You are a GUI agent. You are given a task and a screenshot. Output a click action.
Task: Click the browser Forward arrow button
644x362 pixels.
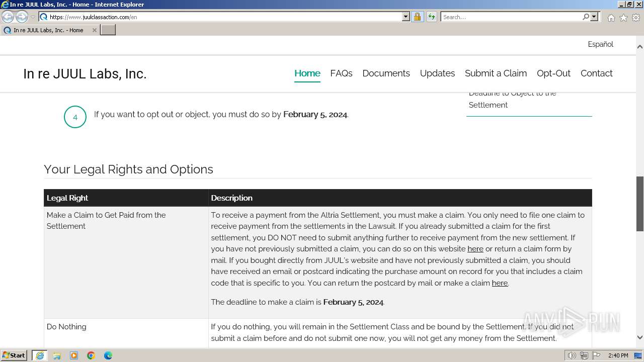tap(22, 17)
